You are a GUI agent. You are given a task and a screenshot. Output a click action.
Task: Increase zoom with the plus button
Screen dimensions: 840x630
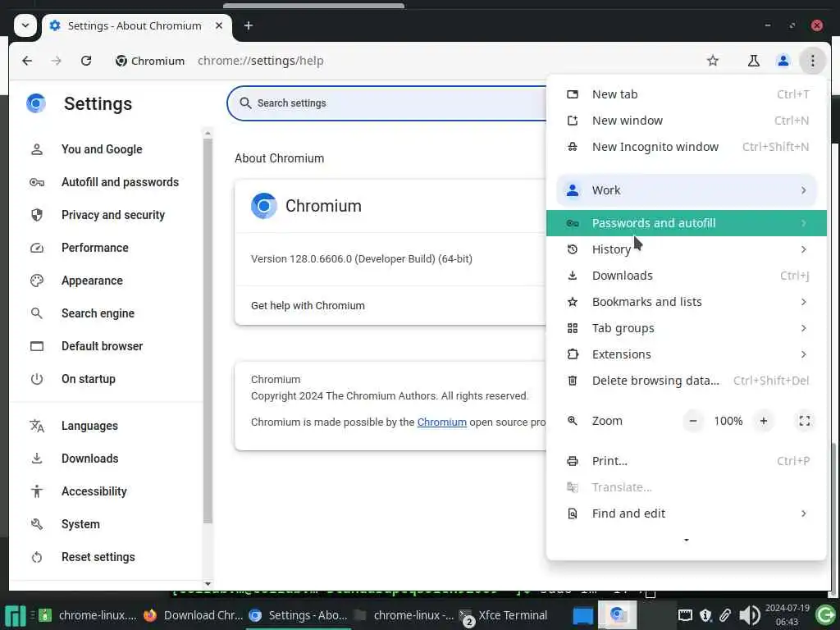(x=764, y=421)
